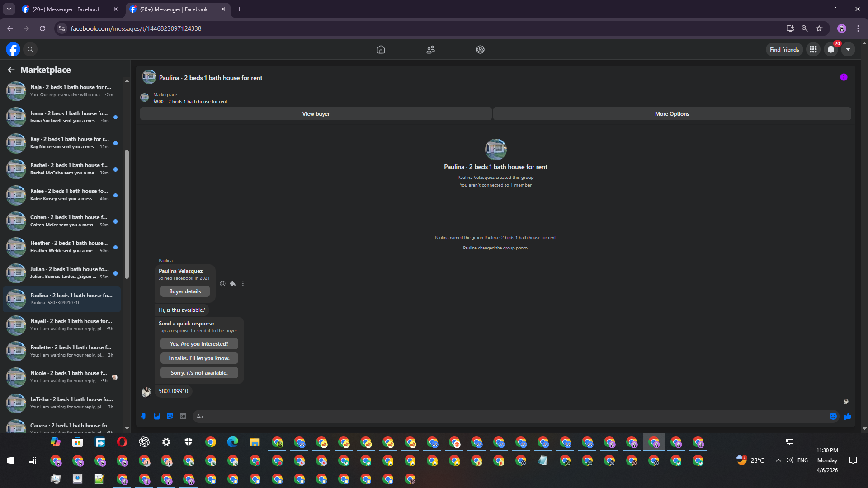
Task: Click the message input field
Action: [511, 416]
